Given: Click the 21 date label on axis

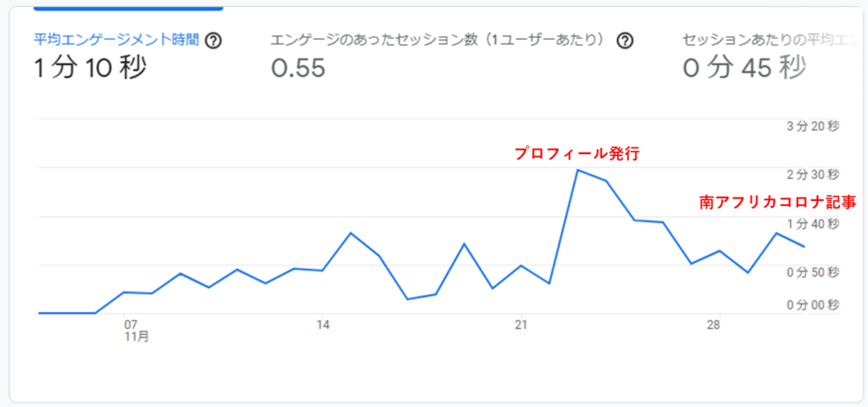Looking at the screenshot, I should point(521,325).
